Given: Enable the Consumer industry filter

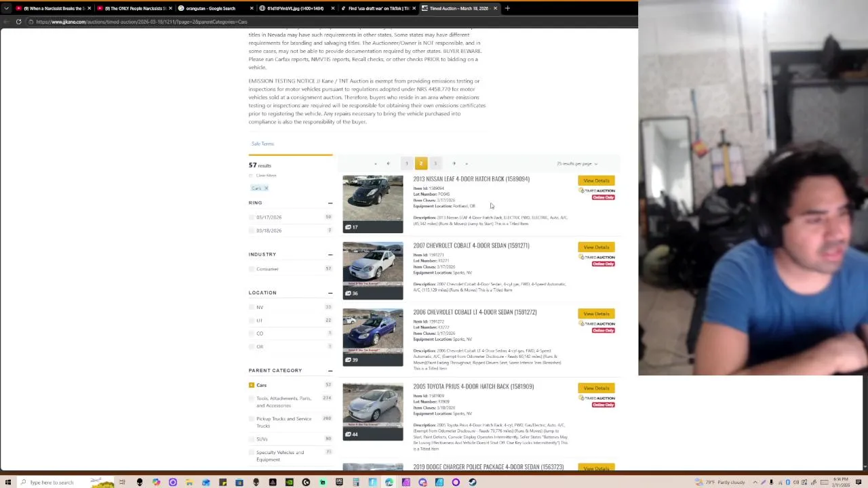Looking at the screenshot, I should 252,269.
